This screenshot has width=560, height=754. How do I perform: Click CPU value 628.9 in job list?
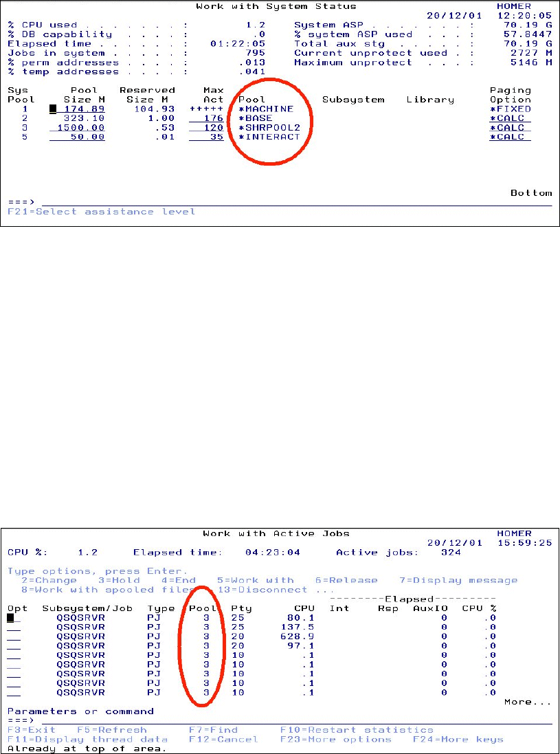(297, 636)
